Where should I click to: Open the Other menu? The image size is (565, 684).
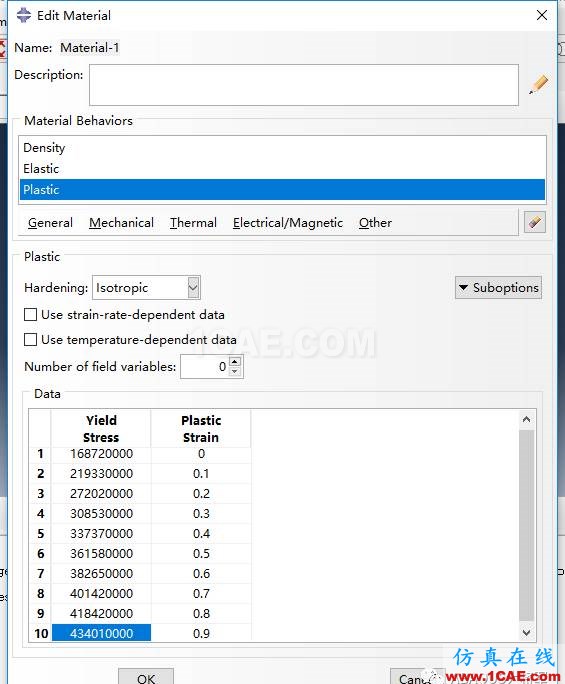pyautogui.click(x=375, y=223)
